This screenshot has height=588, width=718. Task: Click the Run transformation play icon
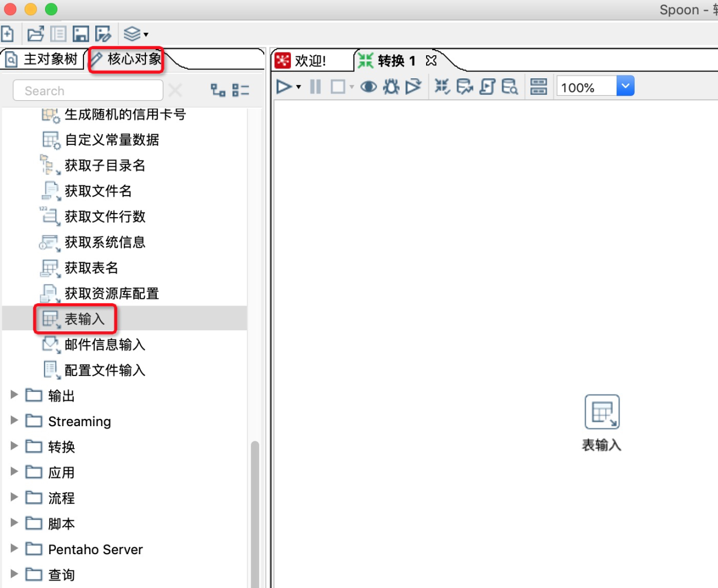(283, 87)
